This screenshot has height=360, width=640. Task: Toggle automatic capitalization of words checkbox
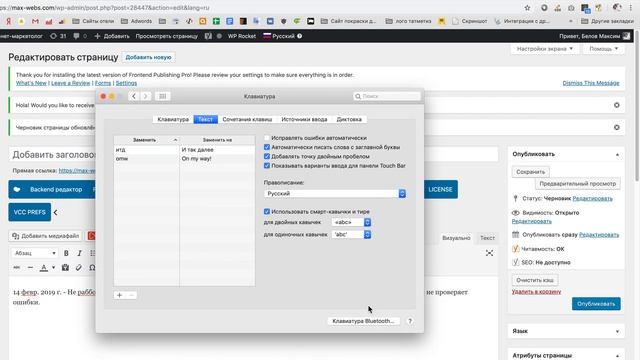(x=267, y=147)
